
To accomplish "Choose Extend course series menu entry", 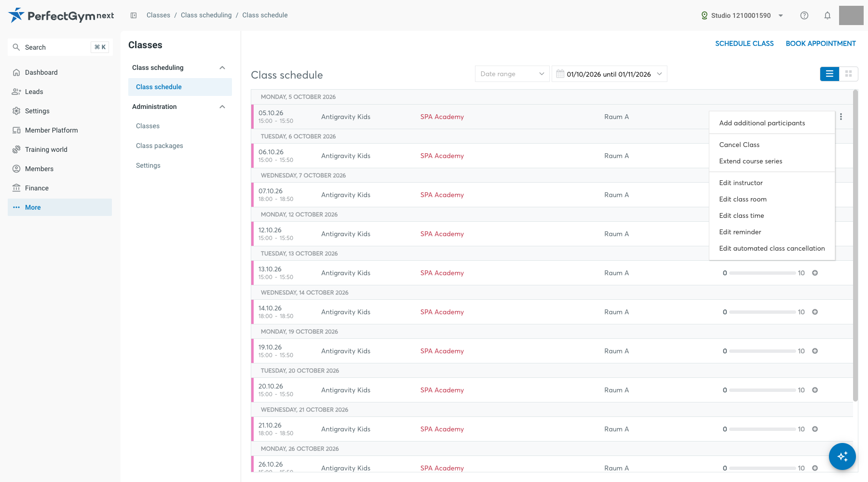I will [x=772, y=161].
